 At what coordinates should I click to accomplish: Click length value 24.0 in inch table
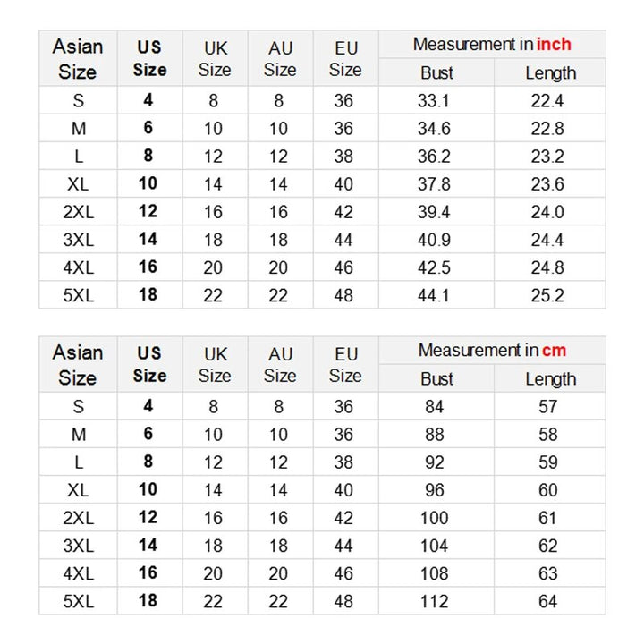click(x=547, y=212)
